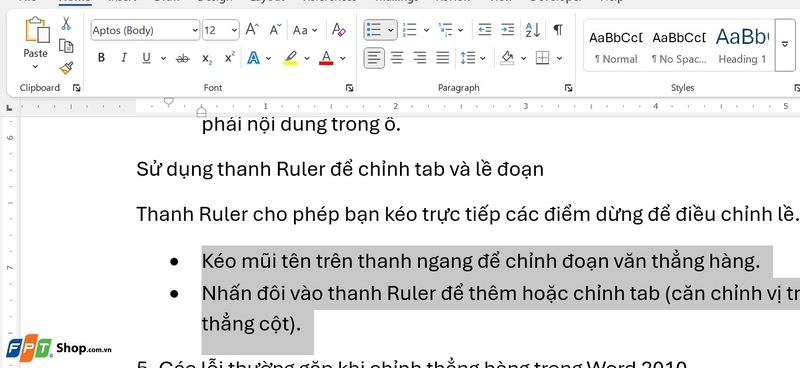Image resolution: width=800 pixels, height=368 pixels.
Task: Open the Clipboard pane launcher
Action: (x=77, y=88)
